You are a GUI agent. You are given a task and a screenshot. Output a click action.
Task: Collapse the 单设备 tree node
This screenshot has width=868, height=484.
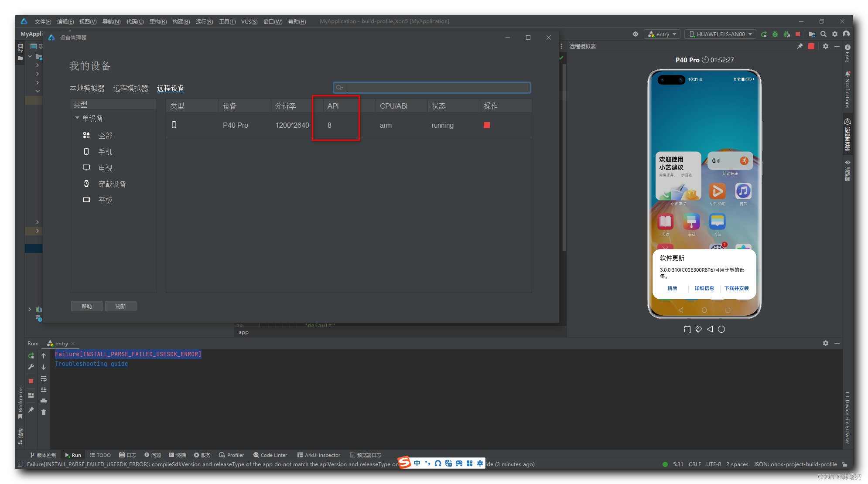point(77,118)
